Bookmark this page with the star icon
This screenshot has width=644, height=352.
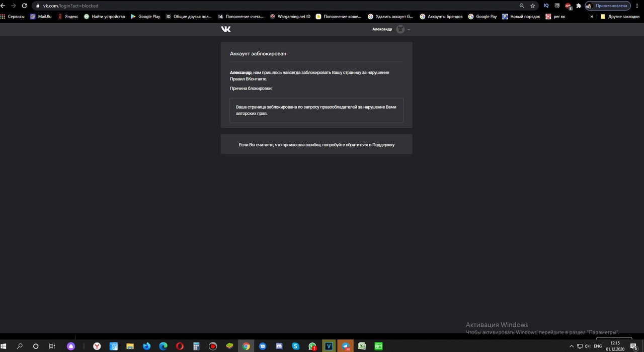click(533, 6)
